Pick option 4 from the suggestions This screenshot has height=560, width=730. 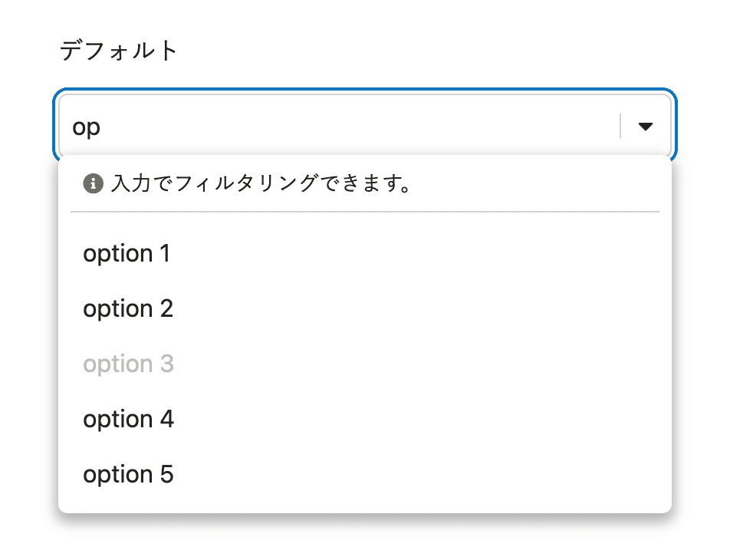[364, 419]
